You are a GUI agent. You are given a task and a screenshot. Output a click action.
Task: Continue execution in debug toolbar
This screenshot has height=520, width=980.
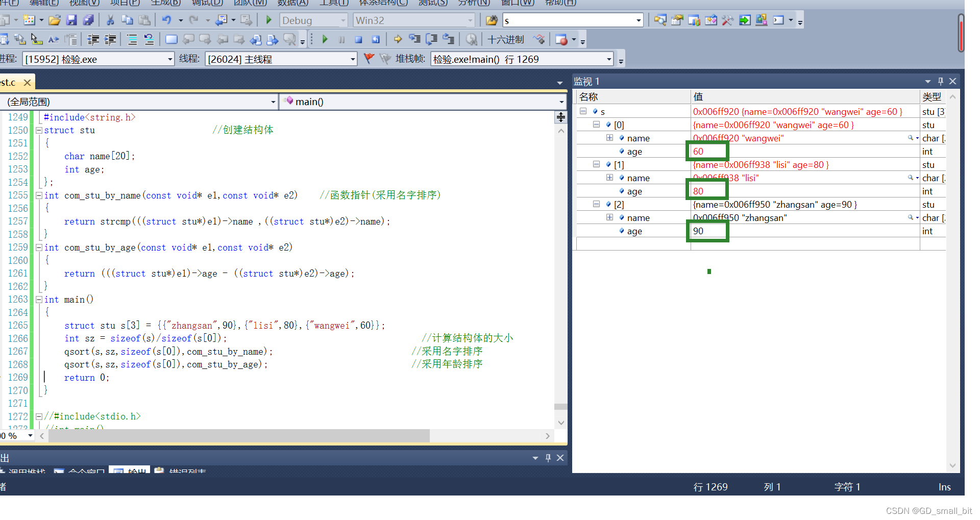(x=325, y=39)
